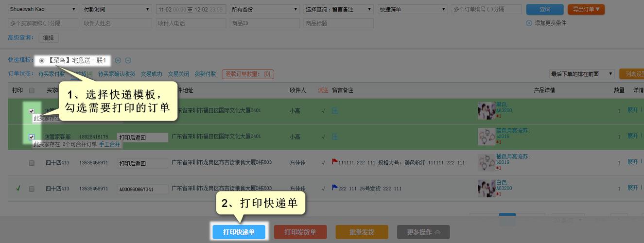Click green printed checkmark in last order row
This screenshot has width=644, height=243.
tap(18, 189)
